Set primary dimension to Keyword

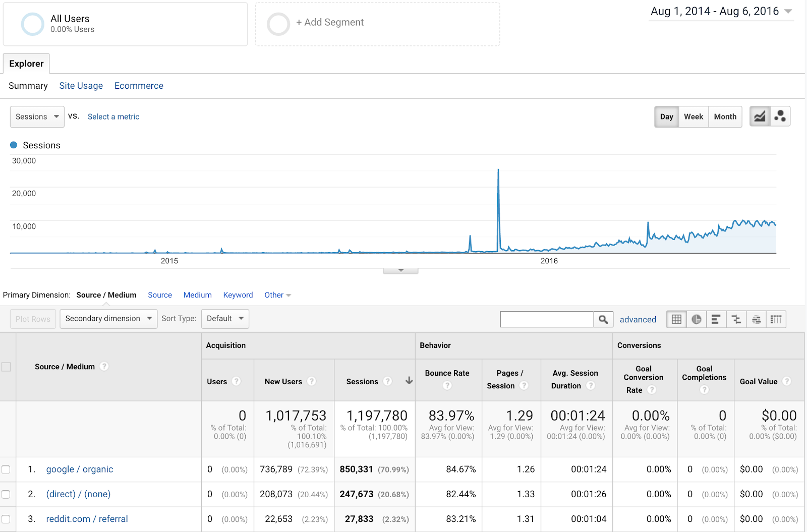tap(238, 295)
